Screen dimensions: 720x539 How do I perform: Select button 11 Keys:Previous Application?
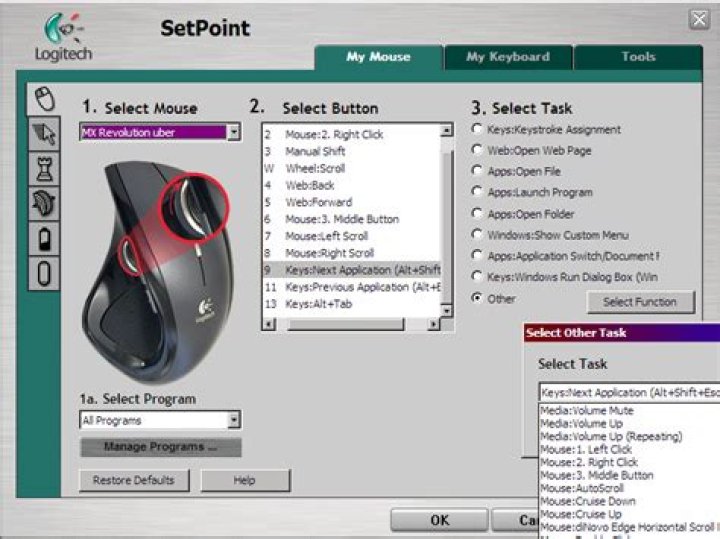(352, 287)
